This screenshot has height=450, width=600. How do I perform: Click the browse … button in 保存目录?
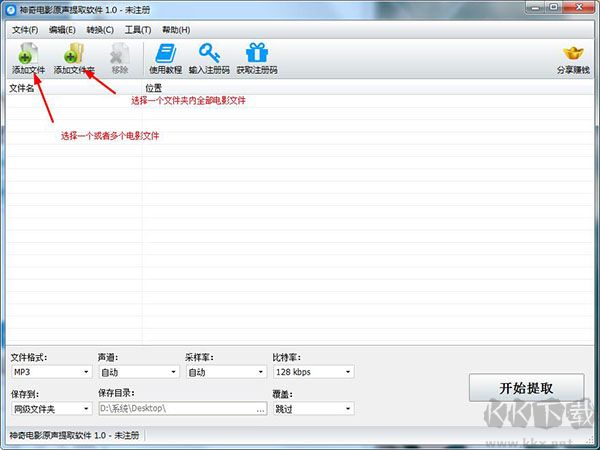[261, 409]
